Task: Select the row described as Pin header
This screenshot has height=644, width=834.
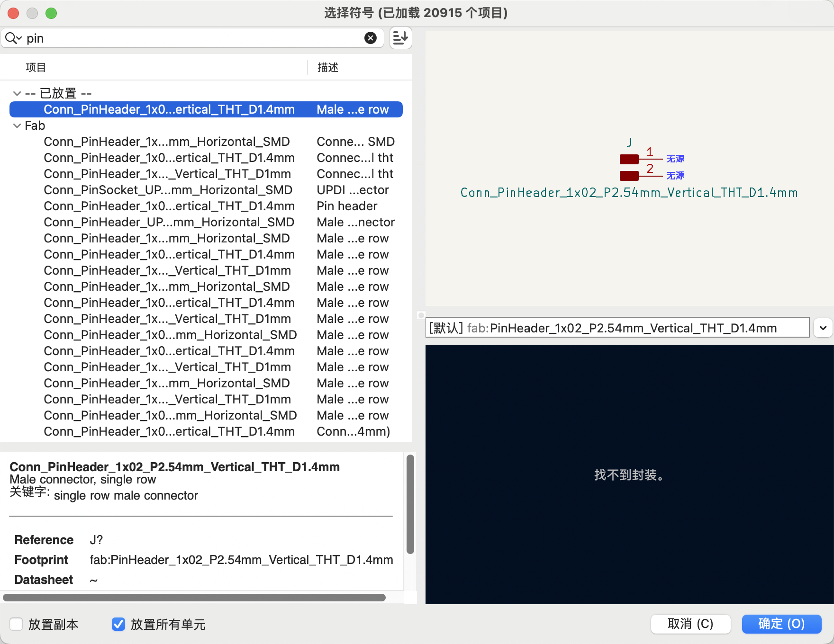Action: tap(206, 206)
